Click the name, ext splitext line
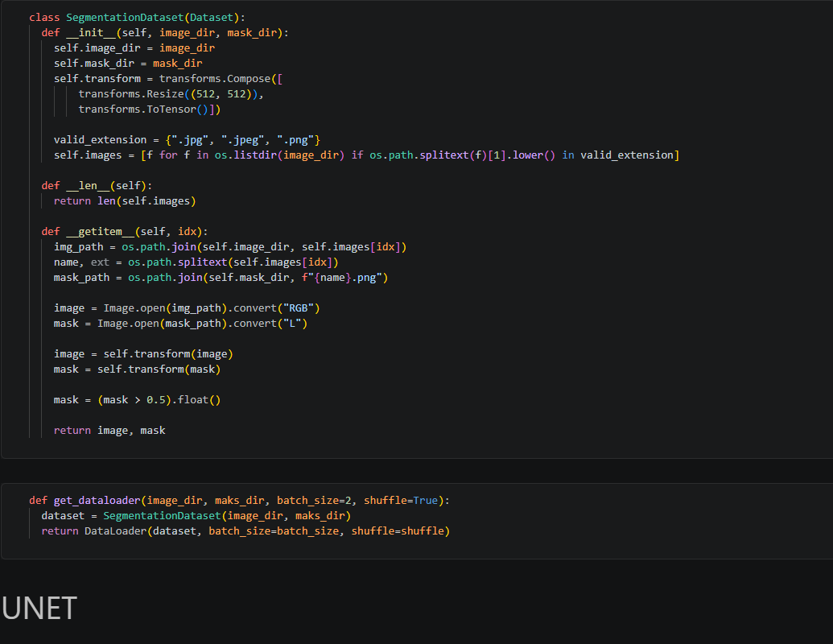833x644 pixels. point(196,262)
